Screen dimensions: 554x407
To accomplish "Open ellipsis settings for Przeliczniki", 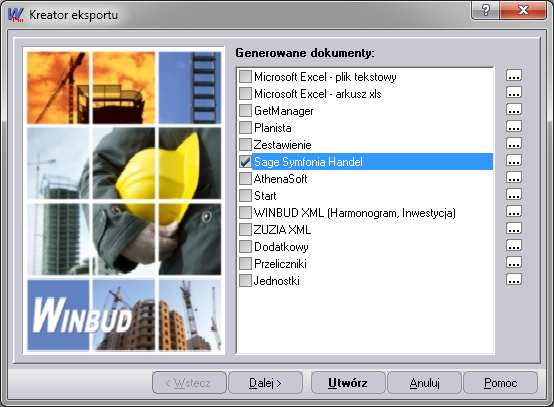I will [514, 262].
